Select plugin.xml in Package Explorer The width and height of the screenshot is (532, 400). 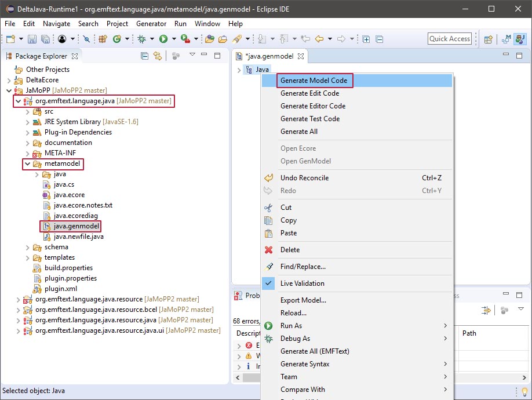[60, 289]
